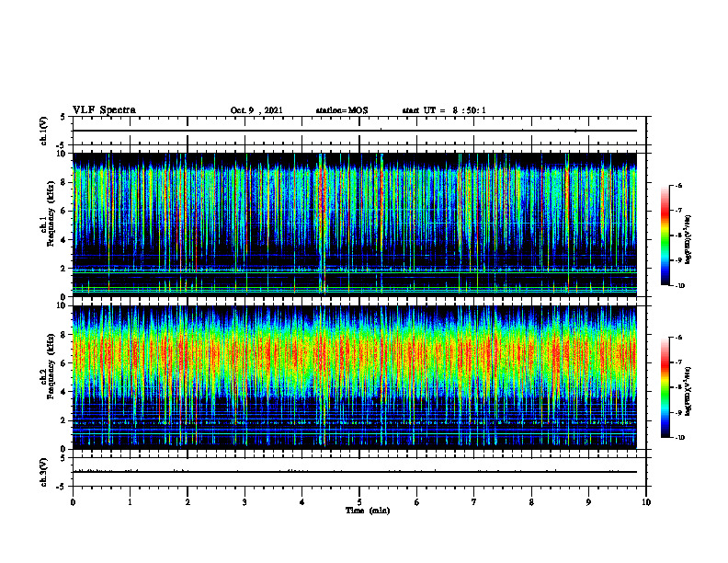Viewport: 728px width, 563px height.
Task: Click the "-10" label on ch.2 colorbar
Action: coord(679,438)
